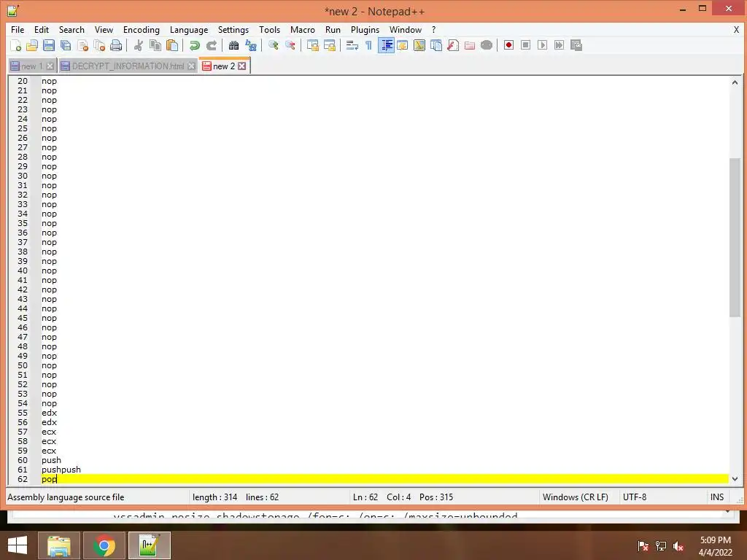Toggle word wrap toolbar button
Viewport: 747px width, 560px height.
pos(352,45)
